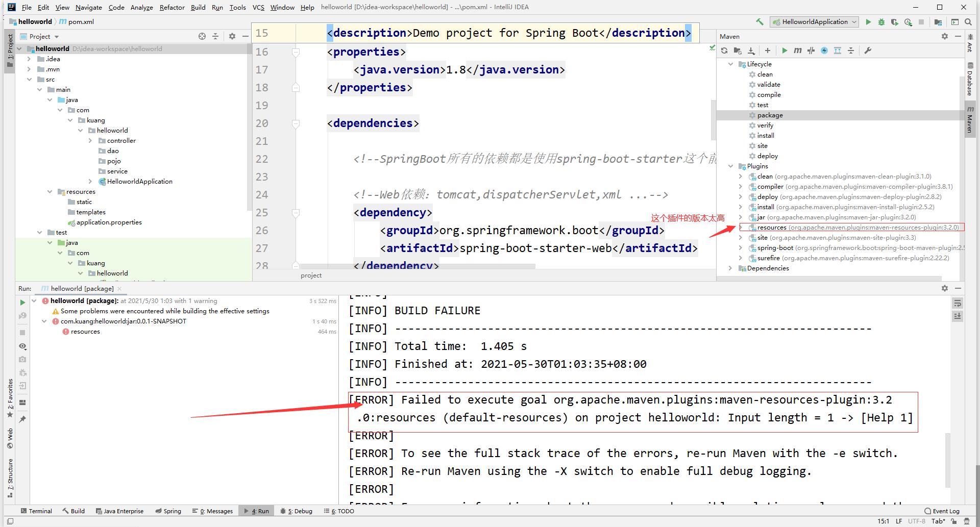The width and height of the screenshot is (980, 527).
Task: Click Execute Maven Goal 'm' icon
Action: tap(798, 51)
